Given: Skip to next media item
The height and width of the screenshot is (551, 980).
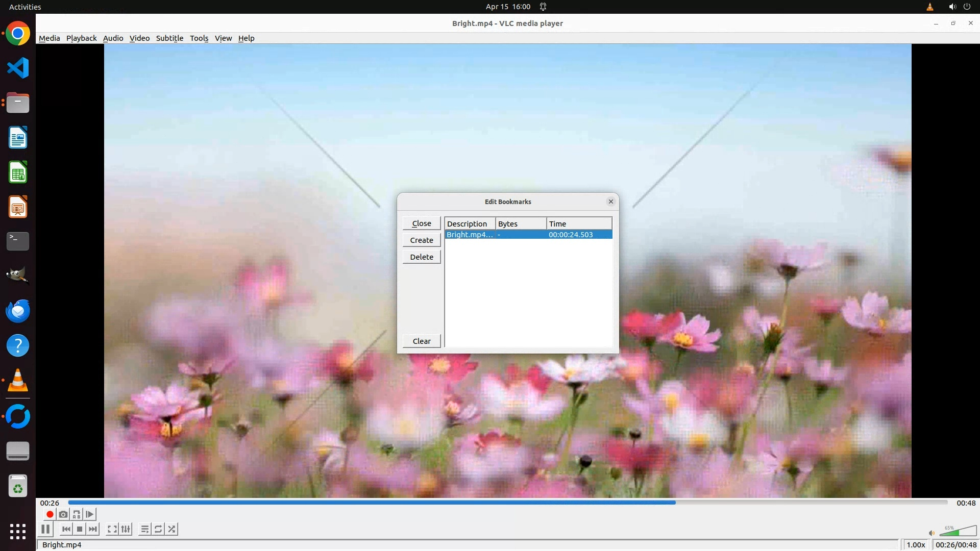Looking at the screenshot, I should [93, 529].
